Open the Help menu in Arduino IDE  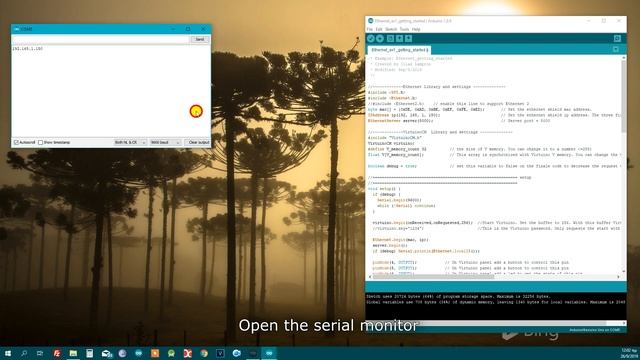[416, 29]
